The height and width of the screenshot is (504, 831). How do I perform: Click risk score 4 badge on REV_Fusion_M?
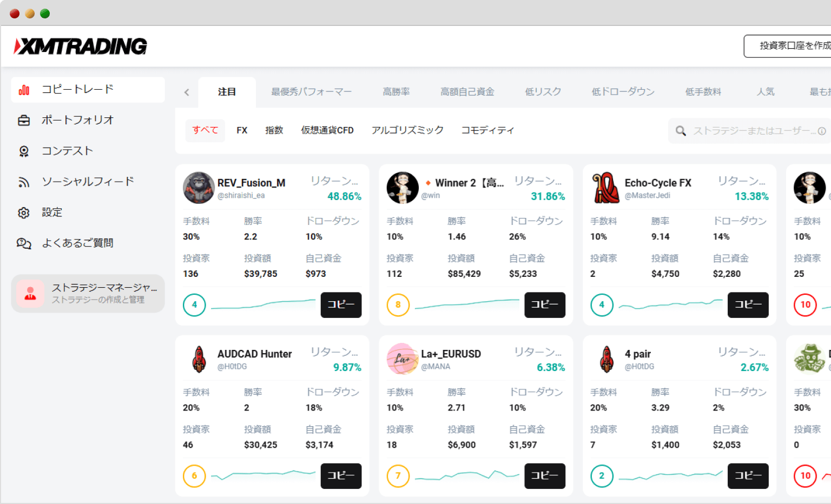(x=194, y=305)
